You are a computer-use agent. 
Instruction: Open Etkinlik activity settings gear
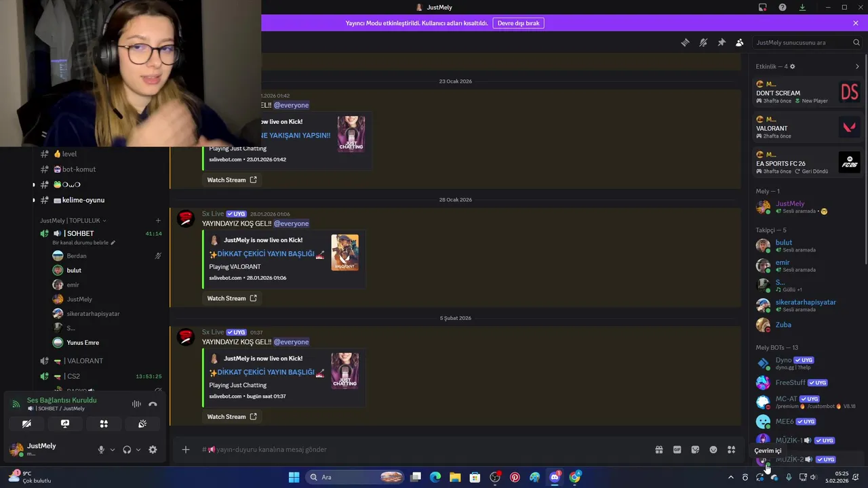[792, 66]
